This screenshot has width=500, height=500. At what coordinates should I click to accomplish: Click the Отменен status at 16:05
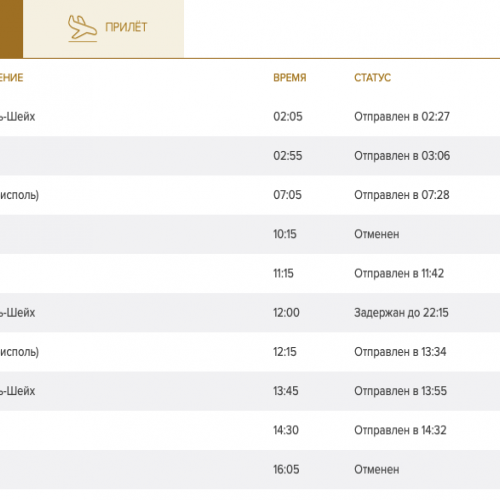pyautogui.click(x=377, y=469)
